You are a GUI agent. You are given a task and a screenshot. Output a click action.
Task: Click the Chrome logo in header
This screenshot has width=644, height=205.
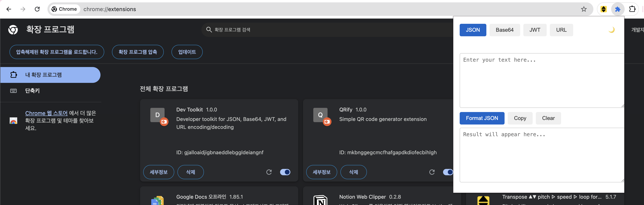click(x=13, y=30)
